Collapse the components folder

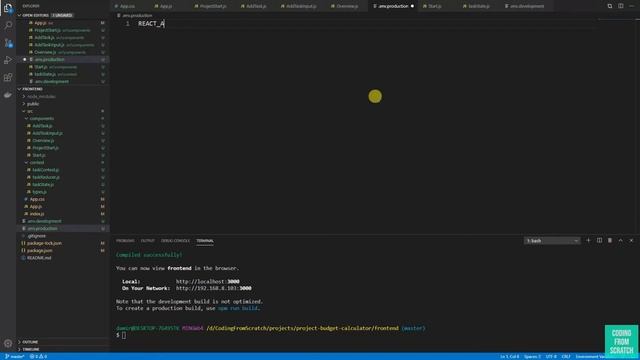click(x=27, y=118)
